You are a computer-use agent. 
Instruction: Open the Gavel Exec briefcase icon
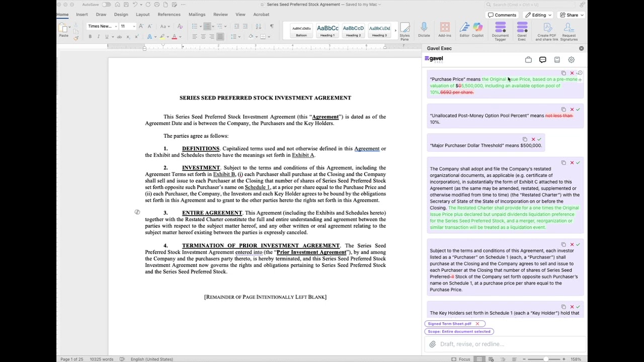528,60
